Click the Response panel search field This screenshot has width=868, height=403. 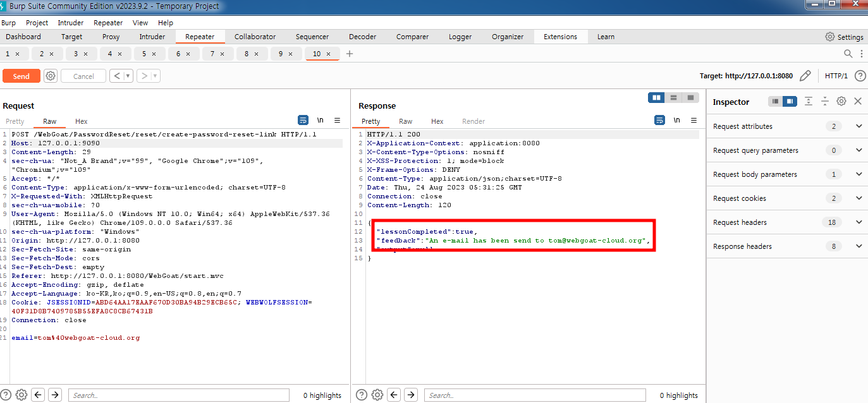click(535, 395)
